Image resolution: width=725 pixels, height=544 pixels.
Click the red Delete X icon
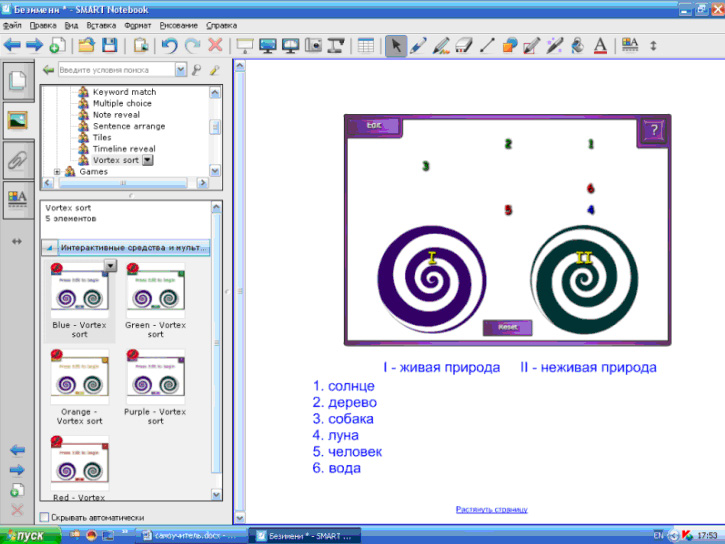(215, 45)
